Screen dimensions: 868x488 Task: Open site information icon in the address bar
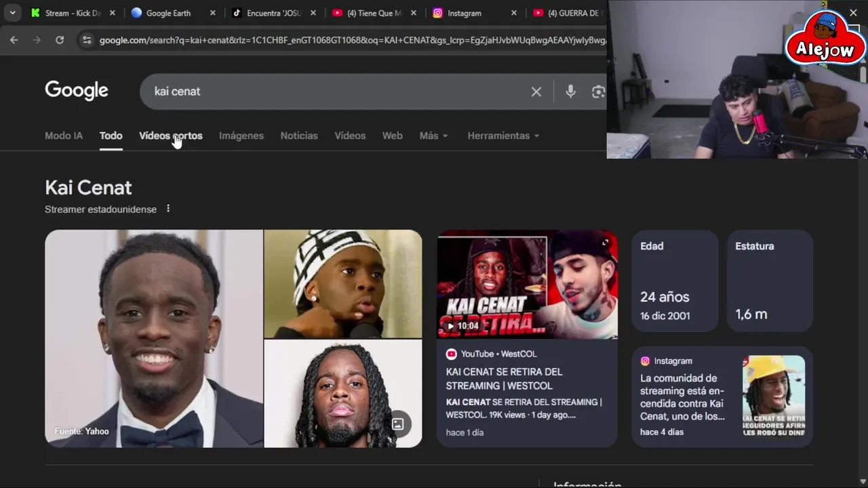[x=86, y=40]
